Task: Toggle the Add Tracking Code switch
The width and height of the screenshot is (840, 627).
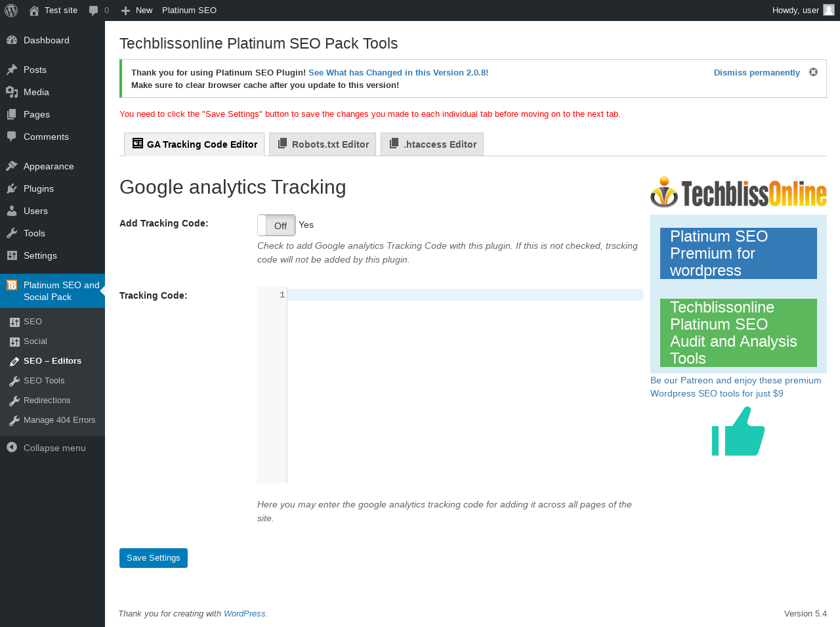Action: coord(276,225)
